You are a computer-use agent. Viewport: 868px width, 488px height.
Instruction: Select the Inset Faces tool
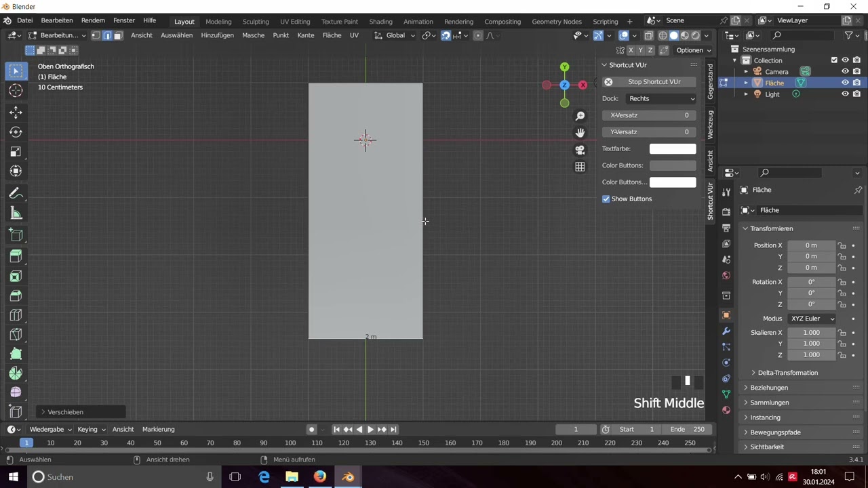(x=16, y=276)
